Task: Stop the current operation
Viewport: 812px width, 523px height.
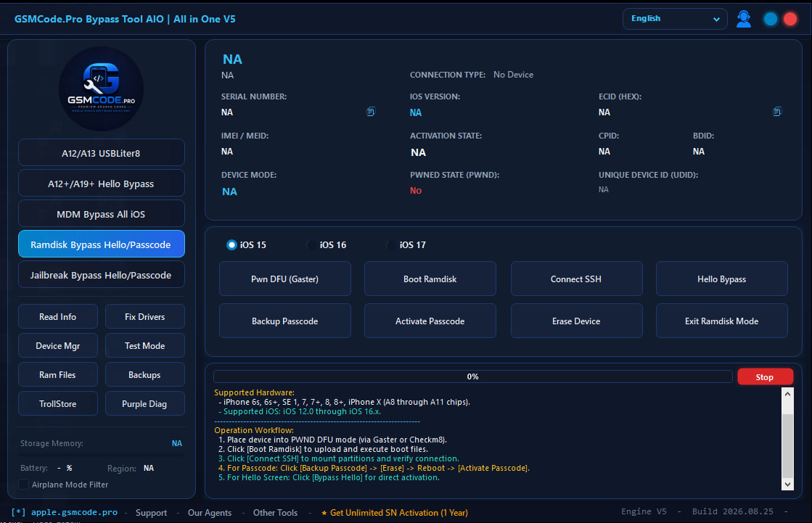Action: (x=765, y=376)
